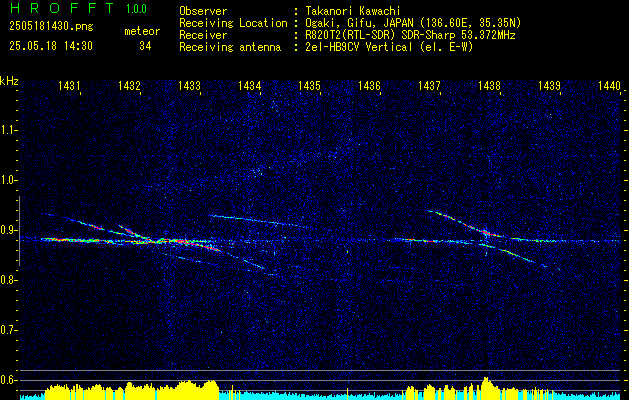The width and height of the screenshot is (629, 400).
Task: Click the meteor count label
Action: [x=142, y=31]
